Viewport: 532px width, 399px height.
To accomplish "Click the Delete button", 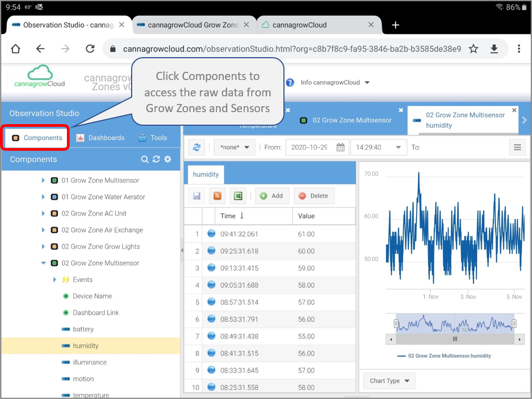I will tap(314, 196).
